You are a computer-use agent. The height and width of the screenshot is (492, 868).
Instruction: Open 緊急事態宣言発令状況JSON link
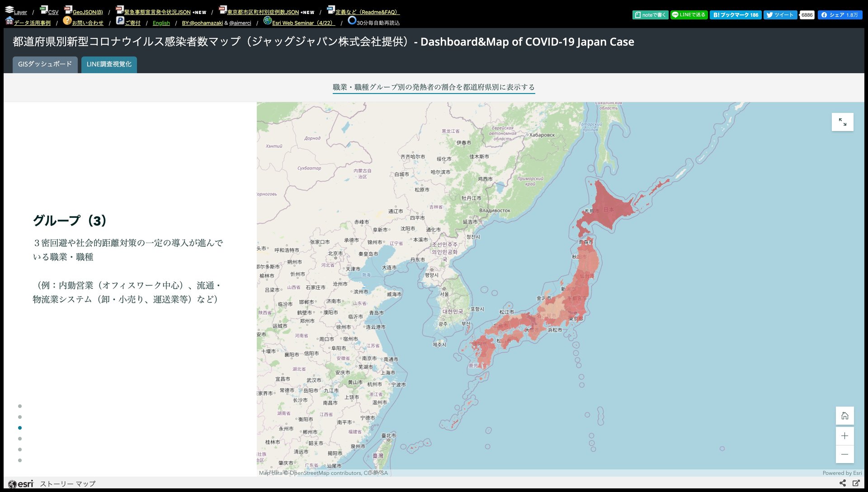click(157, 12)
